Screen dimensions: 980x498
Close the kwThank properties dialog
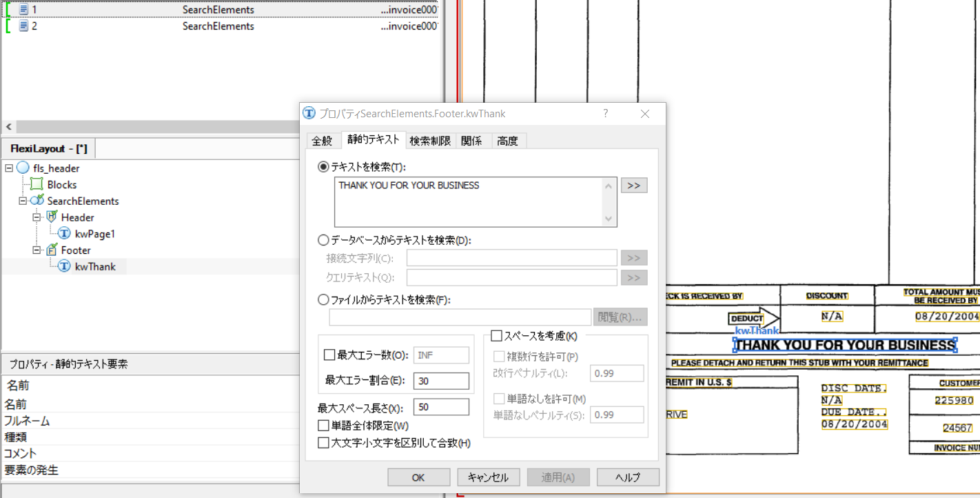pyautogui.click(x=645, y=114)
